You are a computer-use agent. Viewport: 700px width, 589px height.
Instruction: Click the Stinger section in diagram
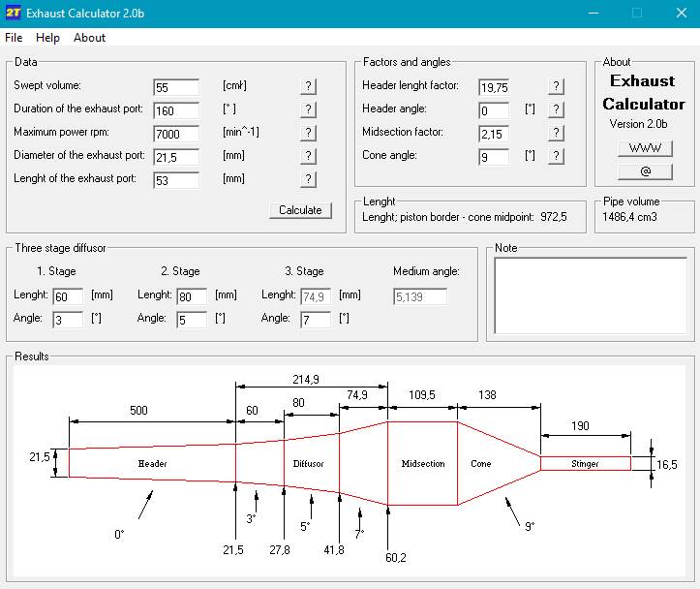coord(585,463)
